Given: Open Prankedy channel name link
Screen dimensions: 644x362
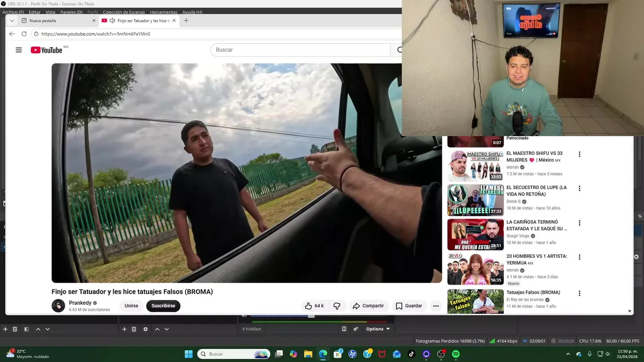Looking at the screenshot, I should (x=80, y=303).
